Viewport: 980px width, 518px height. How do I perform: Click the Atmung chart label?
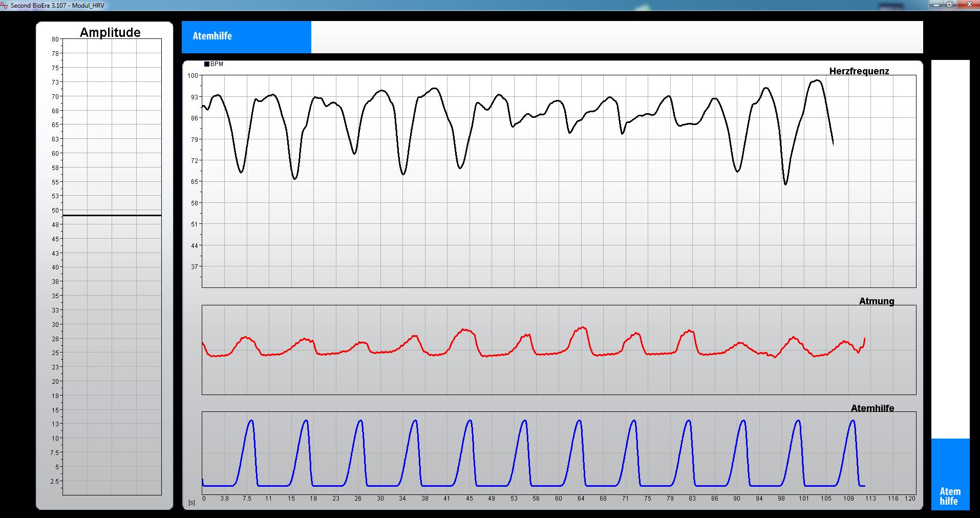[876, 301]
